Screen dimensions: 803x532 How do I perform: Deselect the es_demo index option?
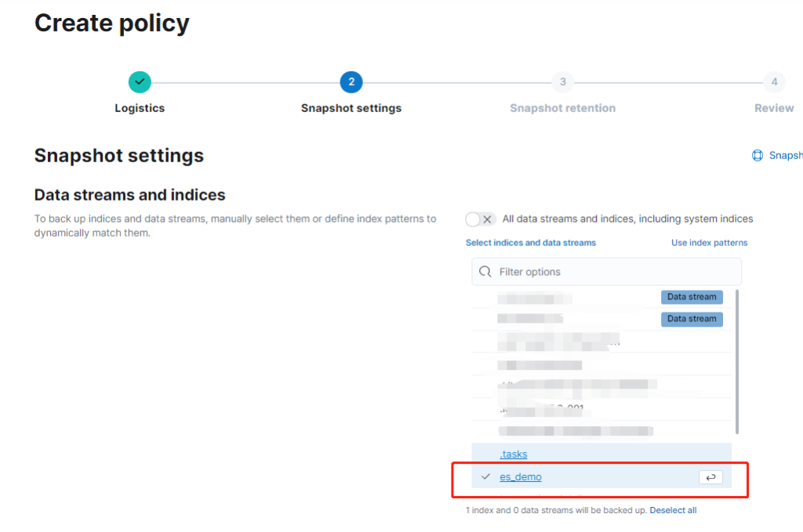coord(601,476)
